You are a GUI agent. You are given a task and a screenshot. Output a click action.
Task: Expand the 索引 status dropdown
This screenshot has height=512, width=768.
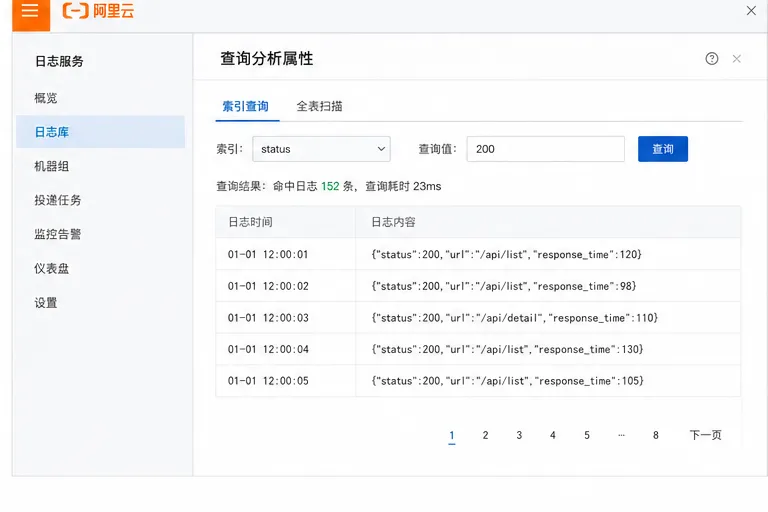coord(321,149)
